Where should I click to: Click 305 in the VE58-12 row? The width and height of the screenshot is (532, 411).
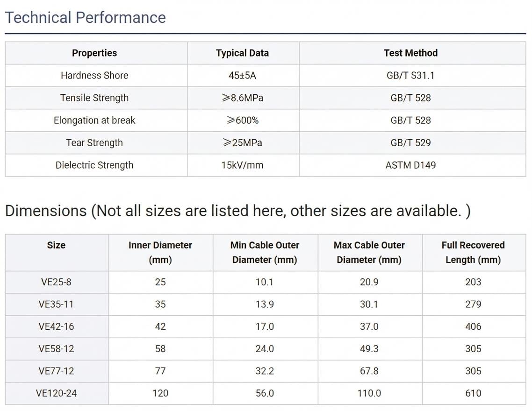pyautogui.click(x=473, y=349)
